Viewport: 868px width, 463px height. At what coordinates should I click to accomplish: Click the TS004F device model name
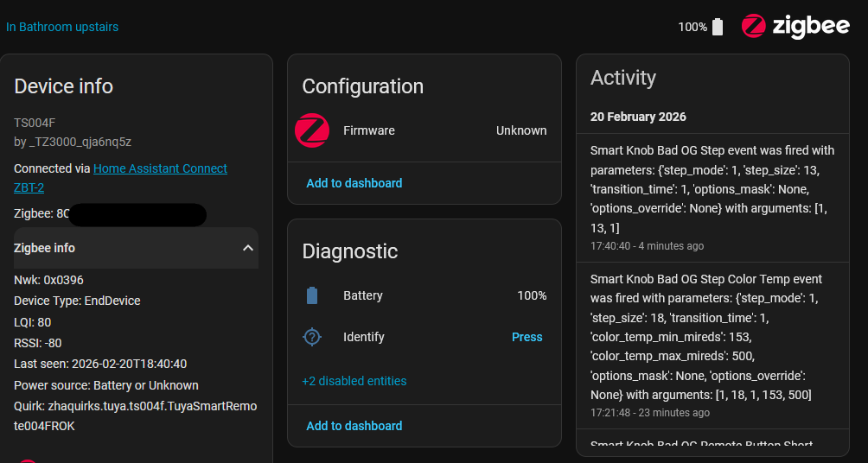(35, 123)
